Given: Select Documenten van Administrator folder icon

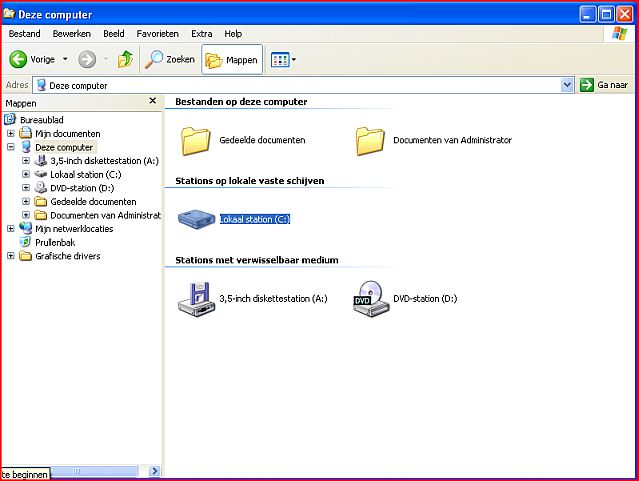Looking at the screenshot, I should tap(370, 140).
